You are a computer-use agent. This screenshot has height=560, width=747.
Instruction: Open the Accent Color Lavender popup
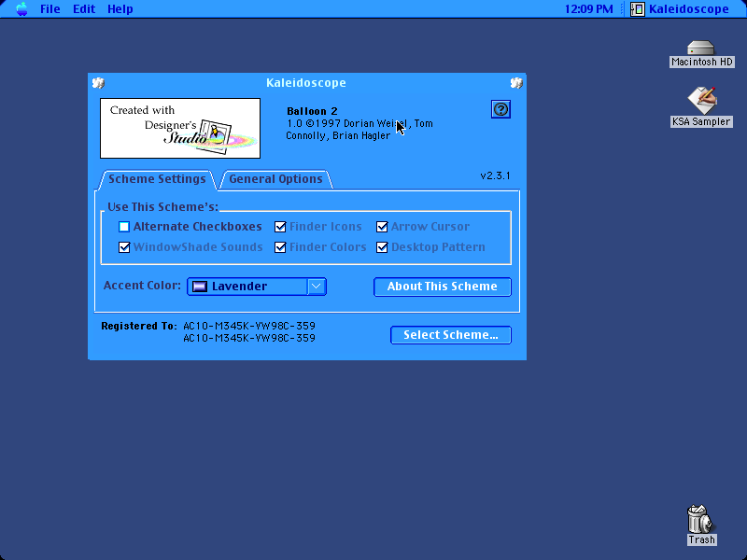tap(257, 287)
